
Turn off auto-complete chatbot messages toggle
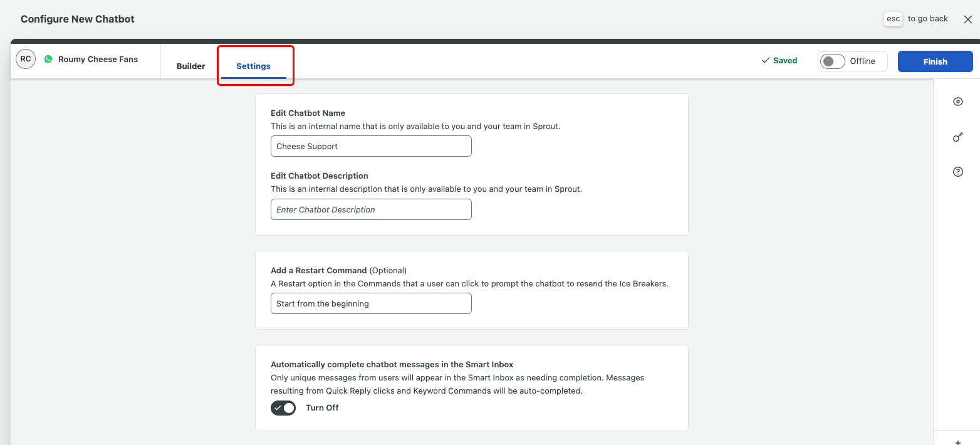tap(283, 408)
